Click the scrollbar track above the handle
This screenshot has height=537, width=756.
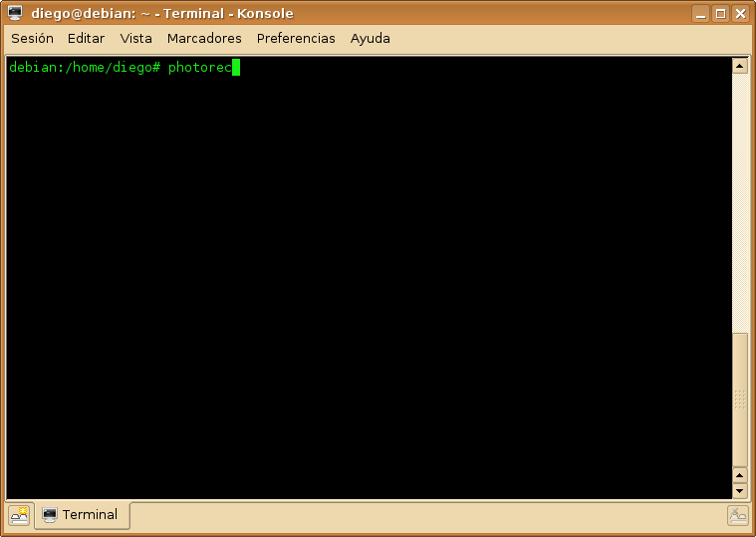point(740,202)
